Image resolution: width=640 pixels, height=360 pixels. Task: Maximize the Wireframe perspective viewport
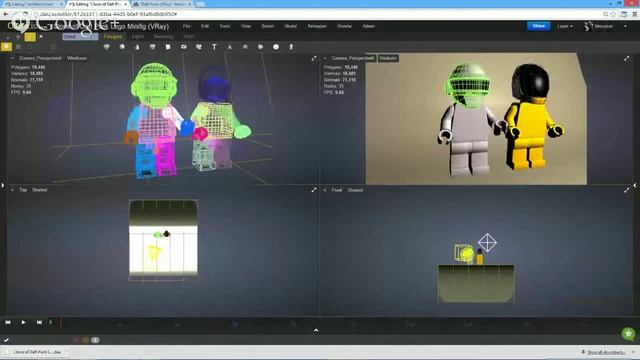[x=314, y=58]
